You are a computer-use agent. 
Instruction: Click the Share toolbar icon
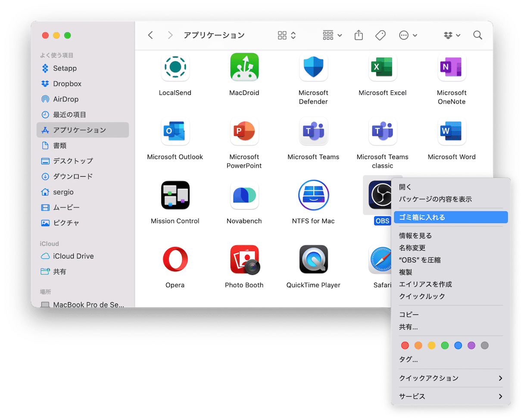point(359,35)
